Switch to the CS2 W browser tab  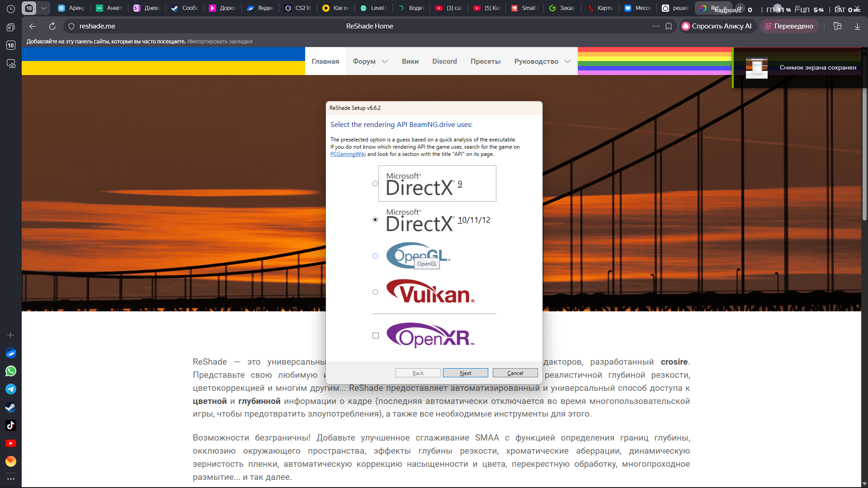coord(299,8)
